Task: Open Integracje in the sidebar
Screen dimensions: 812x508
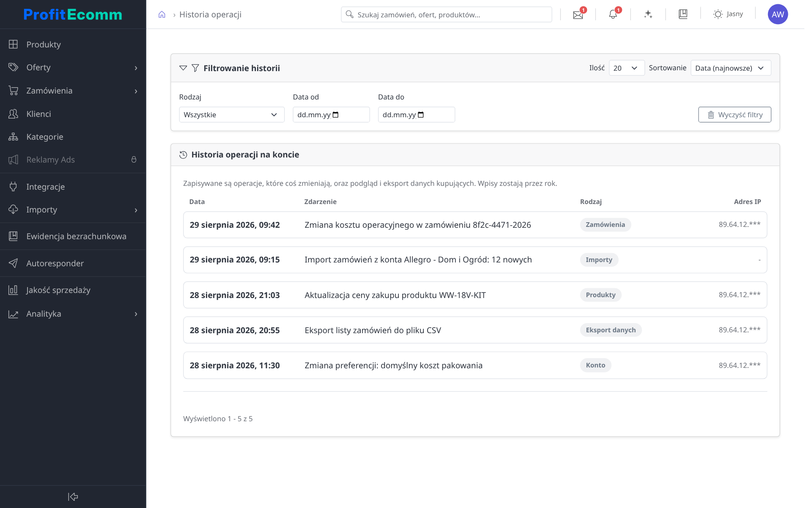Action: pyautogui.click(x=73, y=187)
